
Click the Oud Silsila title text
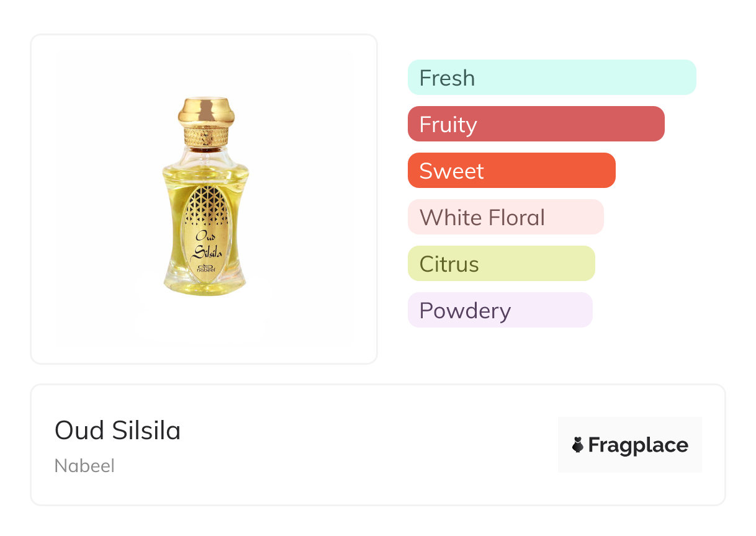point(117,430)
